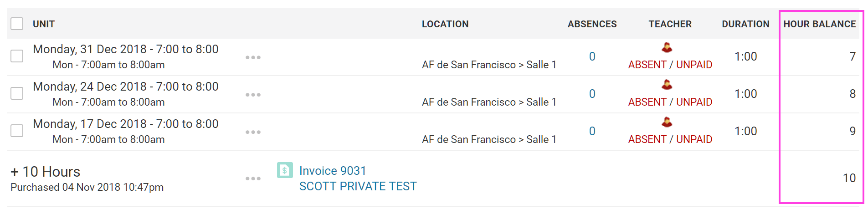Open the SCOTT PRIVATE TEST link
This screenshot has width=868, height=209.
click(358, 186)
